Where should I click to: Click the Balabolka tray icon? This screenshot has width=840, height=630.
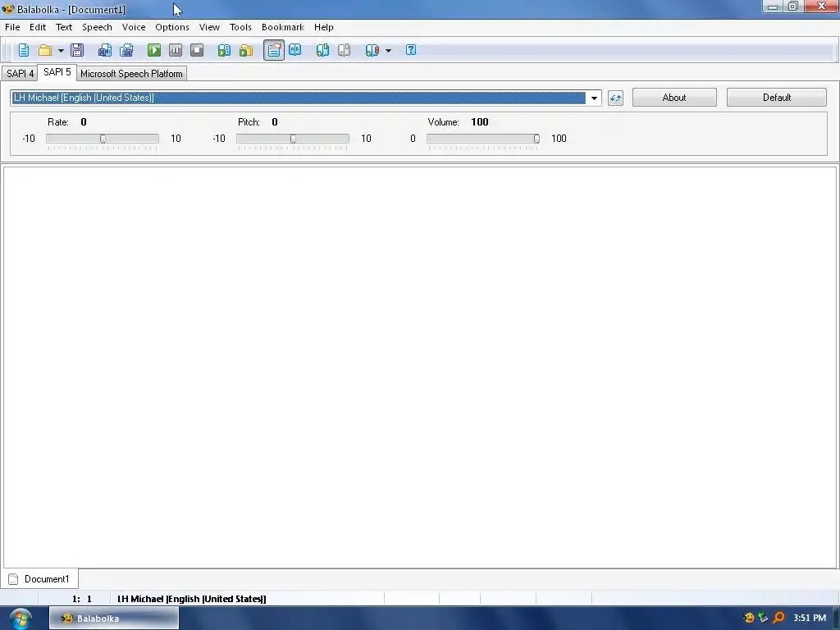(749, 618)
